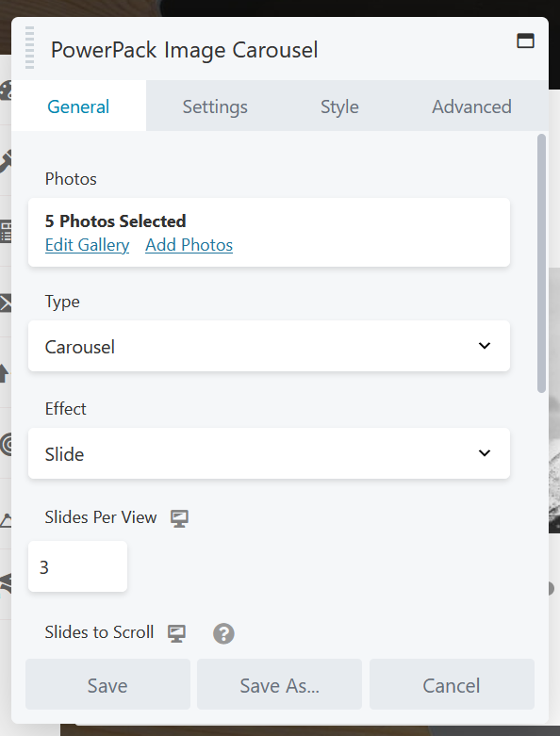
Task: Toggle the panel dock/expand icon in the header
Action: [525, 41]
